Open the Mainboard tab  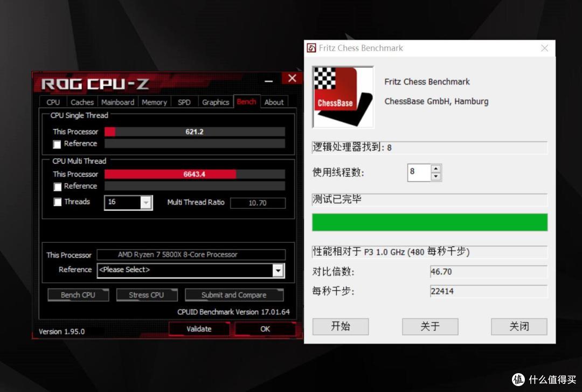pyautogui.click(x=117, y=102)
